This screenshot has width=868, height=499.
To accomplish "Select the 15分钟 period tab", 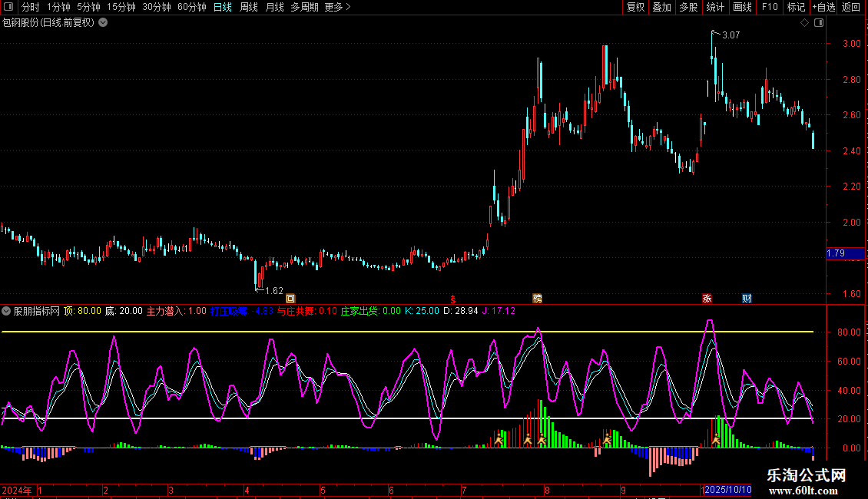I will pyautogui.click(x=121, y=7).
